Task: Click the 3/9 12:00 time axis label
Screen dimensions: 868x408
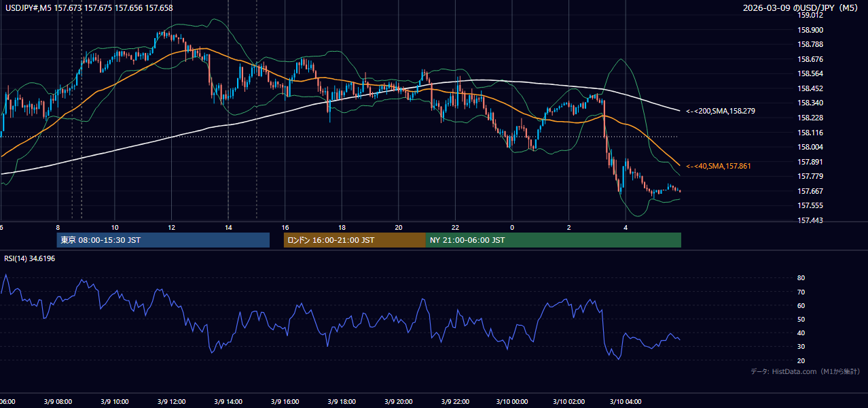Action: pyautogui.click(x=171, y=401)
